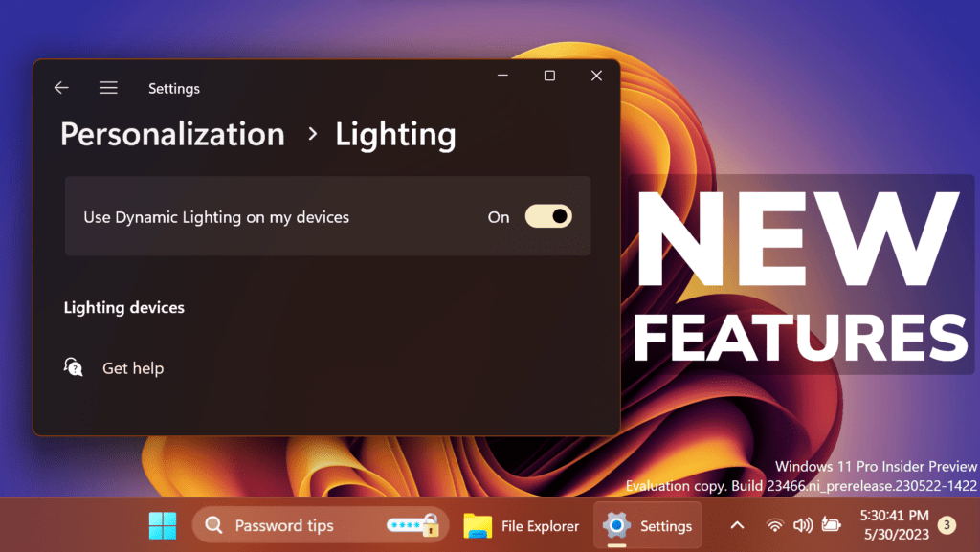Open the notification badge showing 3
Viewport: 980px width, 552px height.
(x=947, y=525)
